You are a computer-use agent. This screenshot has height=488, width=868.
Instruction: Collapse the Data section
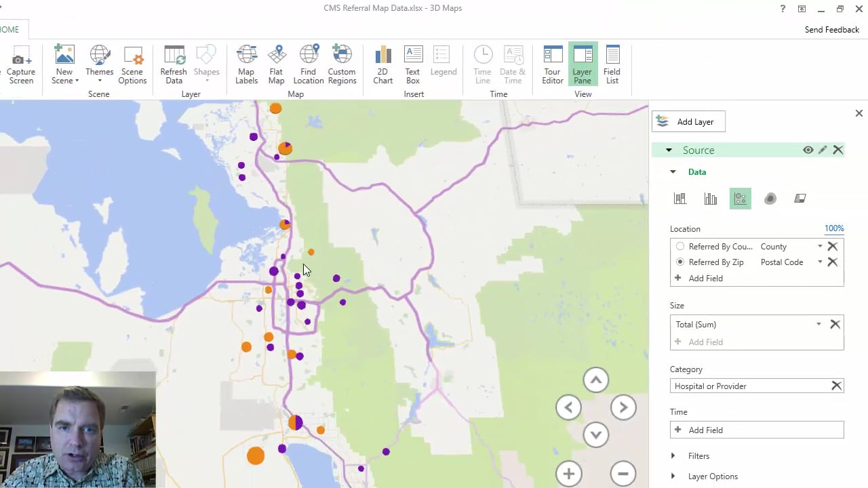click(673, 172)
